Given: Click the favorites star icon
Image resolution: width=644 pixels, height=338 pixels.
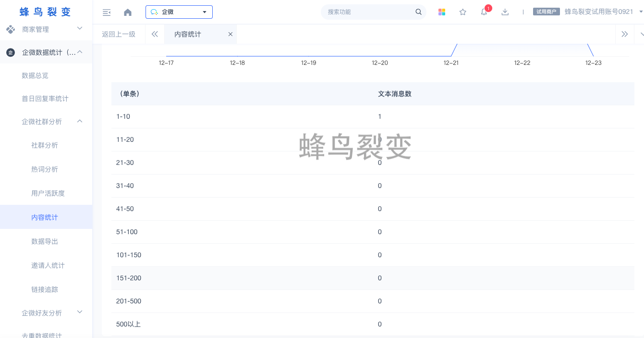Looking at the screenshot, I should (x=463, y=12).
